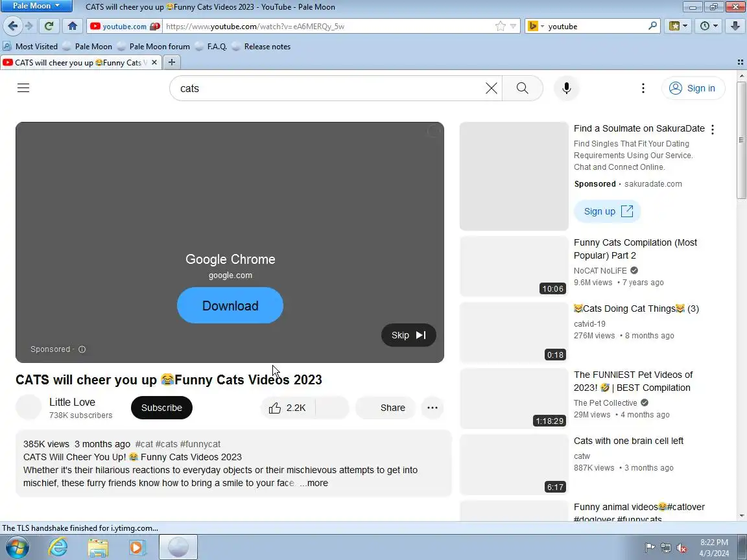Open the list all tabs button
The image size is (747, 560).
coord(740,62)
